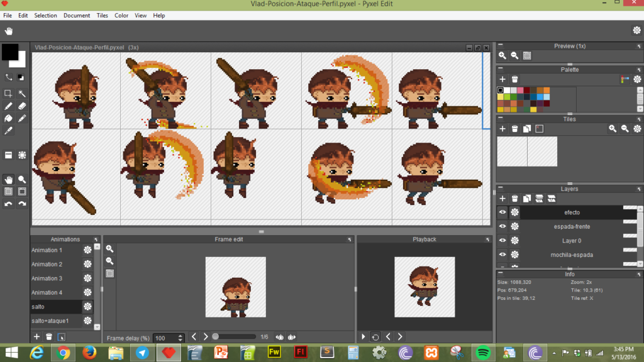Zoom in on the Preview panel

pos(502,56)
